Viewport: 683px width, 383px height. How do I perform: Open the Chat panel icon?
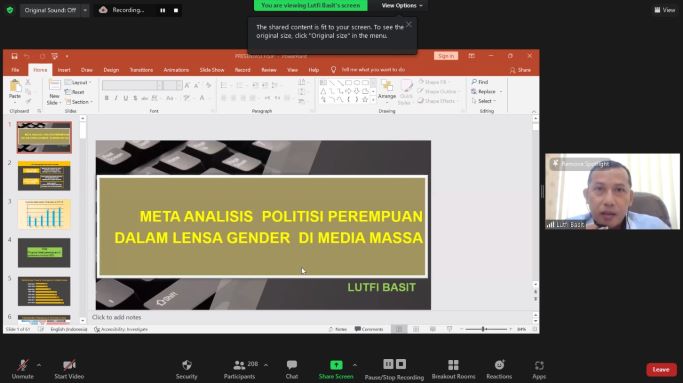click(292, 365)
